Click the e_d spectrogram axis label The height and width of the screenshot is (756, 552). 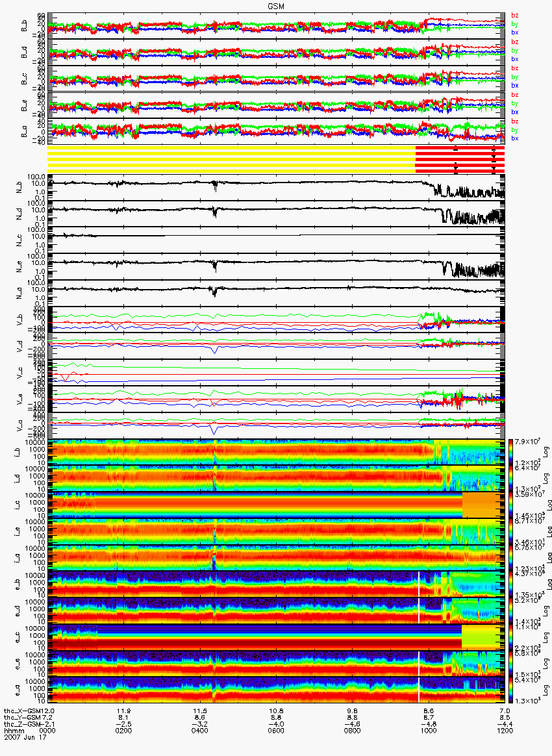tap(18, 611)
